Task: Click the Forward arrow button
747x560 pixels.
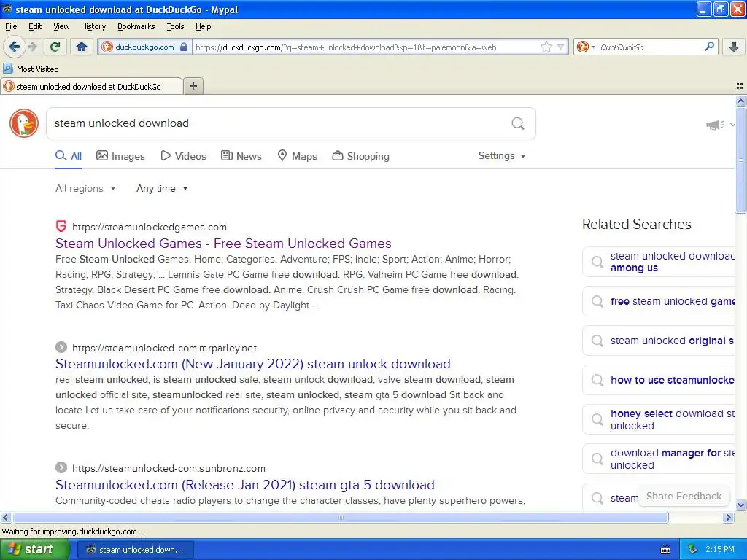Action: 32,47
